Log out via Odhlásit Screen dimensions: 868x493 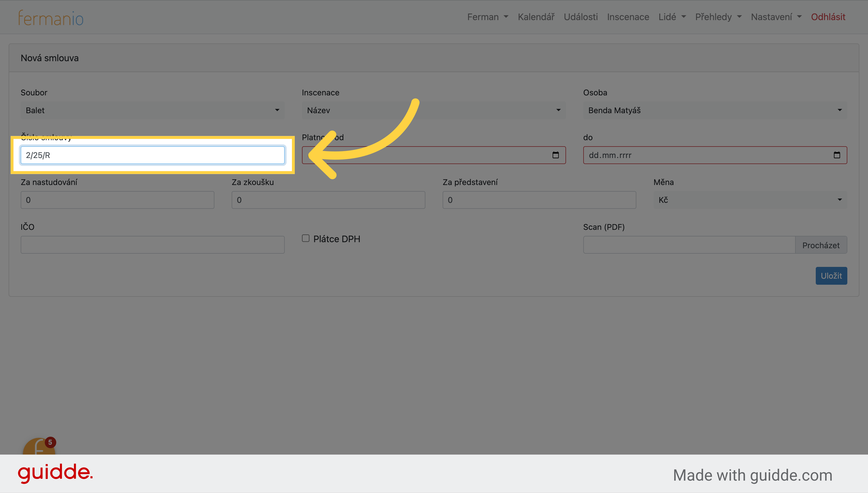point(828,17)
